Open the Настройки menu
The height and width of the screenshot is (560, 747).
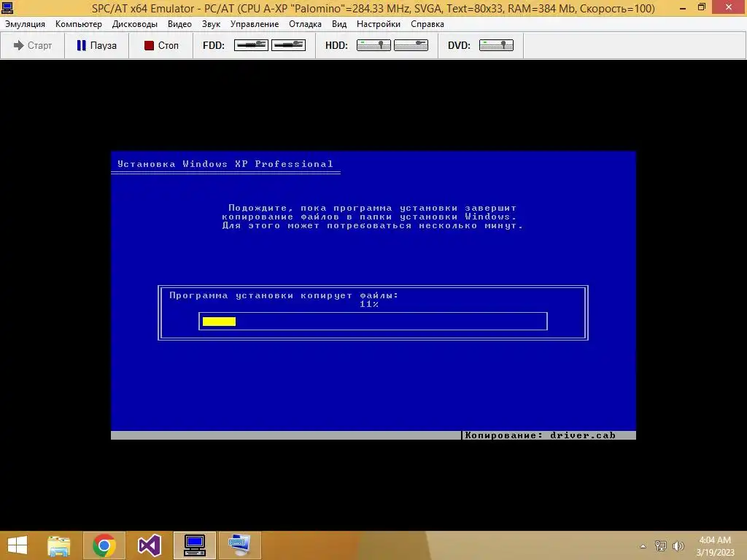tap(379, 24)
